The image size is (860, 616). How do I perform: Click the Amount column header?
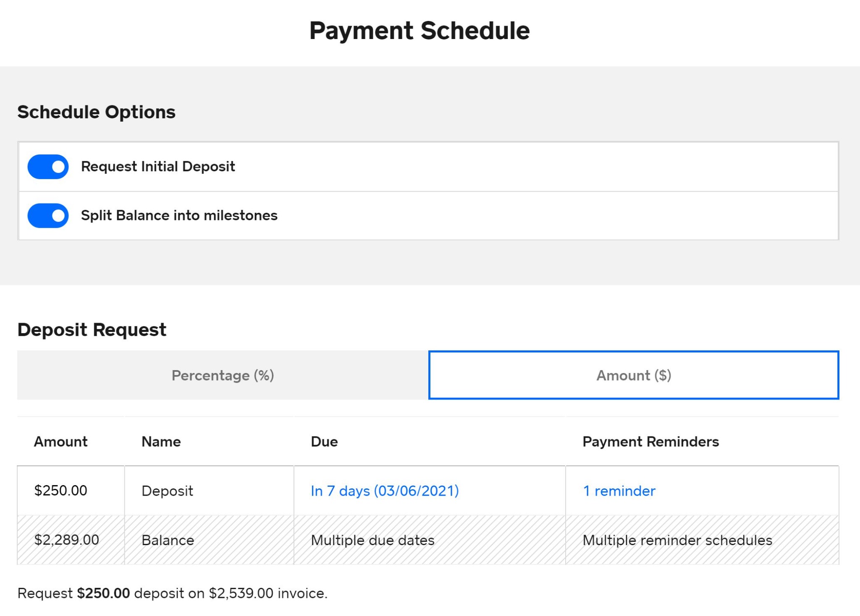point(60,441)
